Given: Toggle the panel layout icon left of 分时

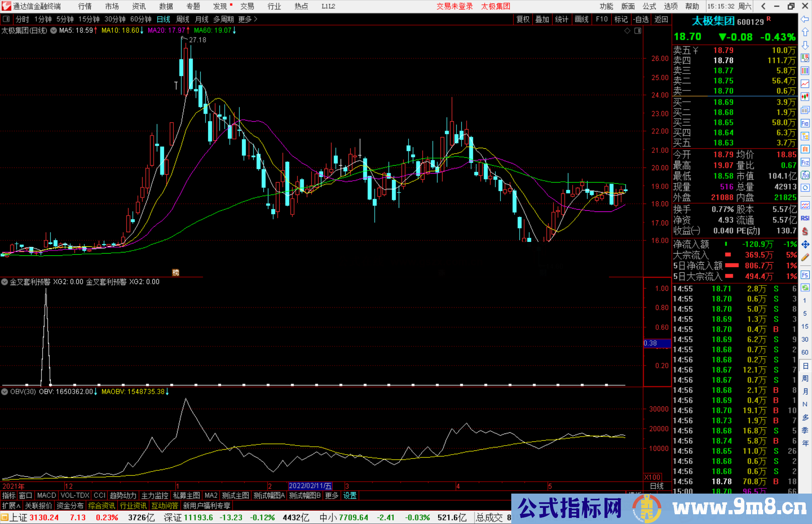Looking at the screenshot, I should pyautogui.click(x=6, y=19).
